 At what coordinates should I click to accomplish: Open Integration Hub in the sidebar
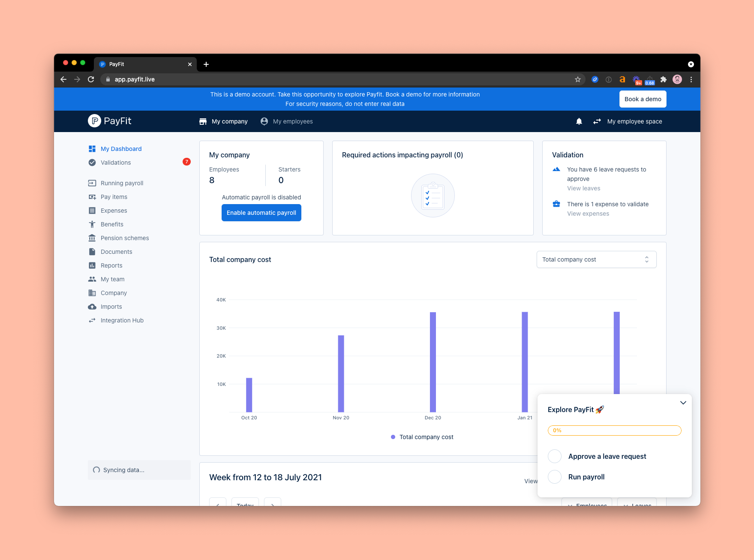pos(122,320)
